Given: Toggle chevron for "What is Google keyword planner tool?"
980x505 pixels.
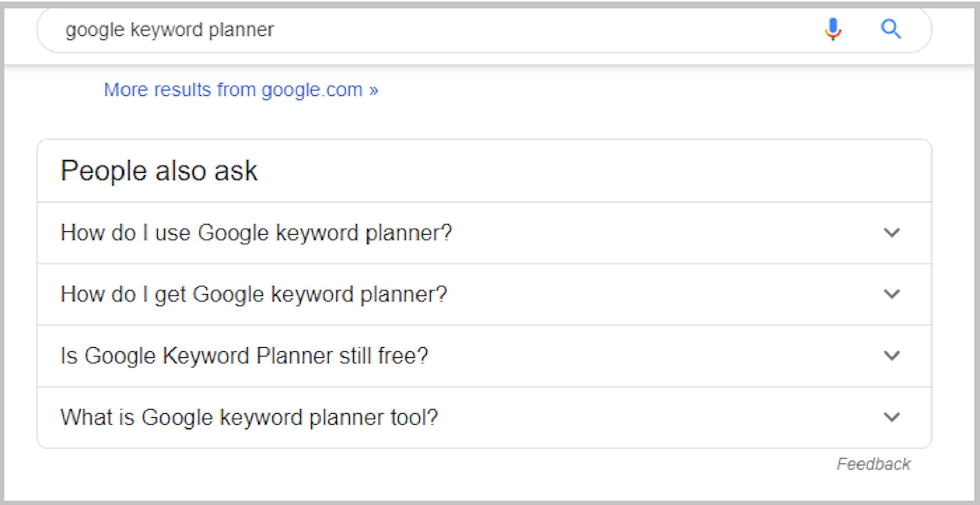Looking at the screenshot, I should pyautogui.click(x=891, y=417).
